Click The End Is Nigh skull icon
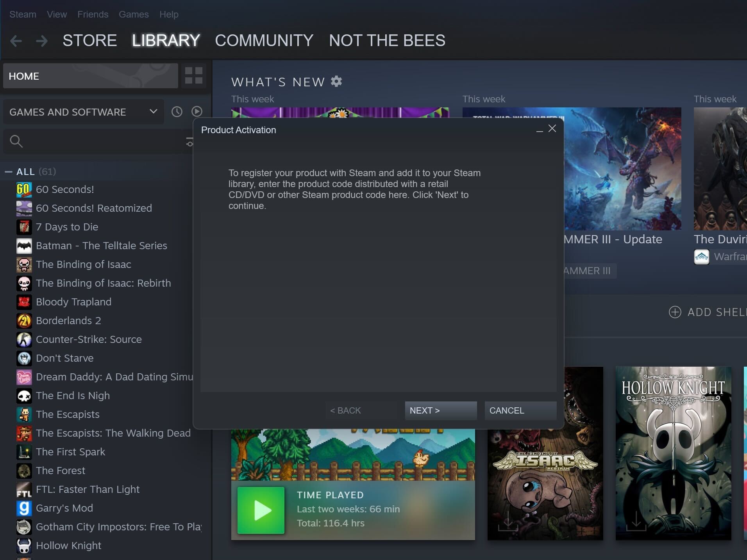Viewport: 747px width, 560px height. click(24, 396)
